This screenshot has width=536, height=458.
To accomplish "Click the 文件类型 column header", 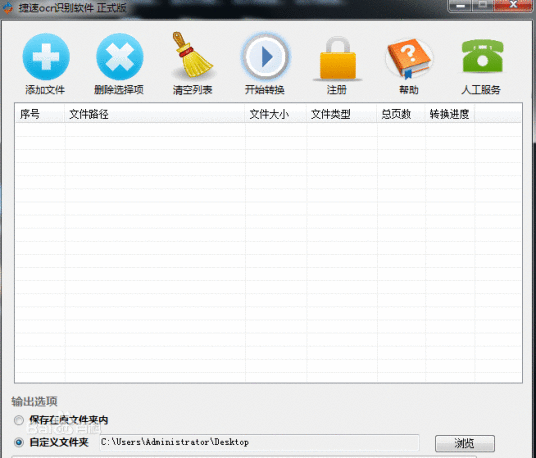I will point(341,114).
